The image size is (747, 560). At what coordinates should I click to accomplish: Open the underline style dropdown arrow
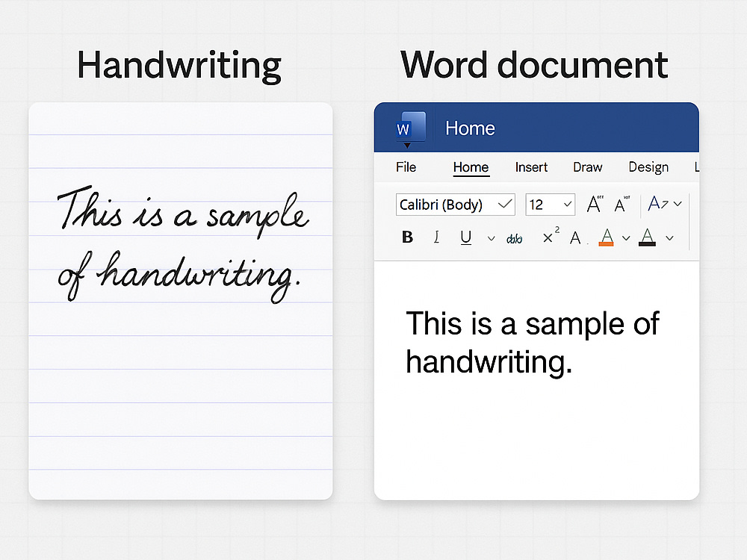491,238
